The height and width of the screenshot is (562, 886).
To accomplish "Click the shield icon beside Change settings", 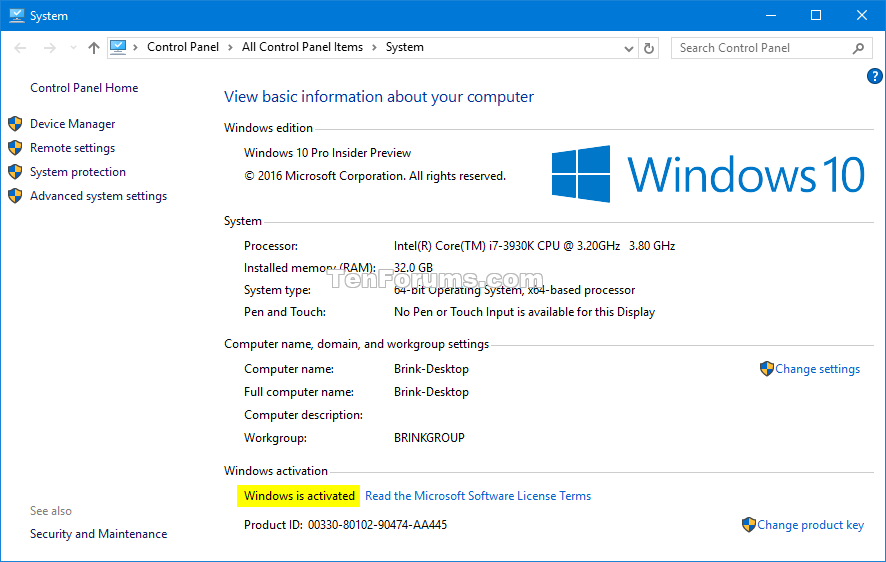I will pyautogui.click(x=767, y=369).
